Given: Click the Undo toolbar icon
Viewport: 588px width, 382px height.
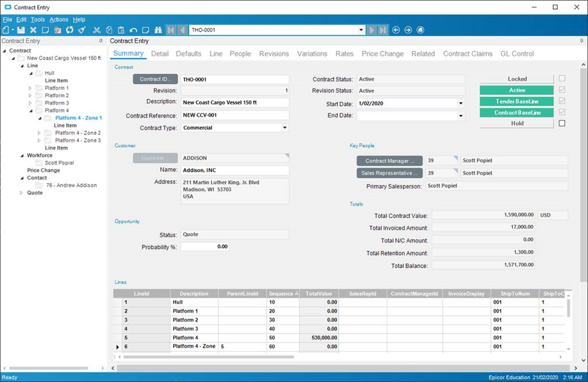Looking at the screenshot, I should (x=133, y=30).
